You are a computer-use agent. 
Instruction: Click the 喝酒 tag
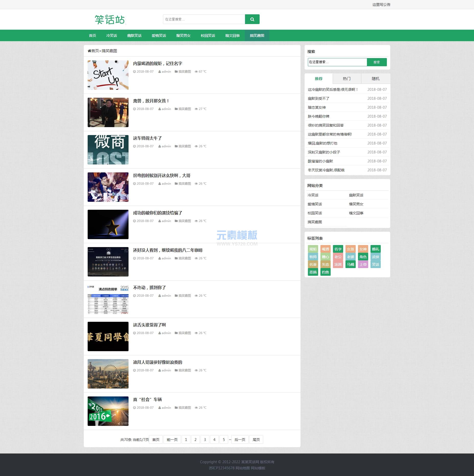[x=326, y=249]
